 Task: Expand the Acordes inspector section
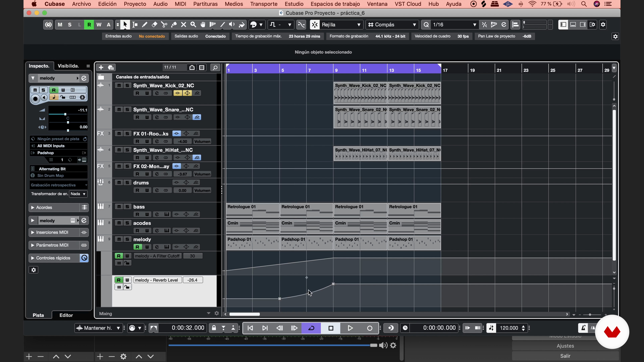(33, 207)
